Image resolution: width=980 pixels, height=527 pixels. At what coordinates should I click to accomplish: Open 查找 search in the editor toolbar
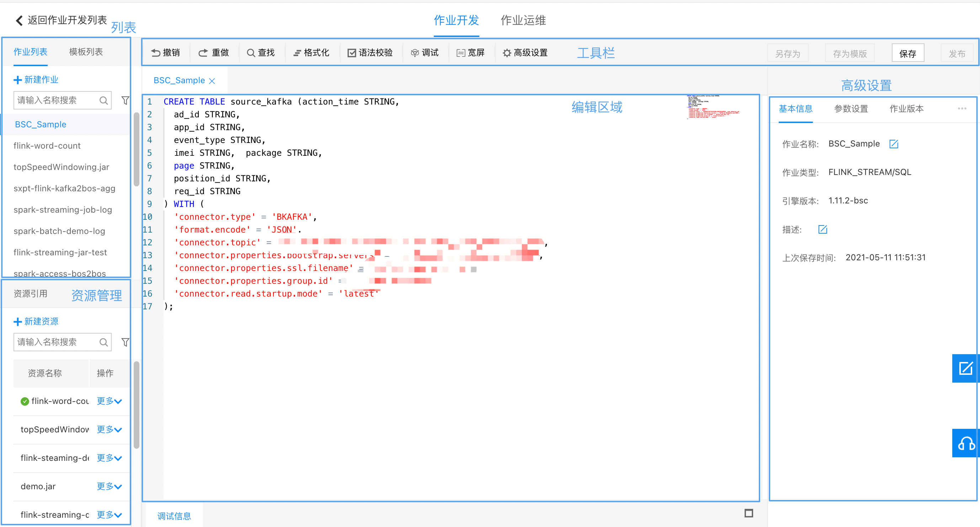[x=261, y=53]
